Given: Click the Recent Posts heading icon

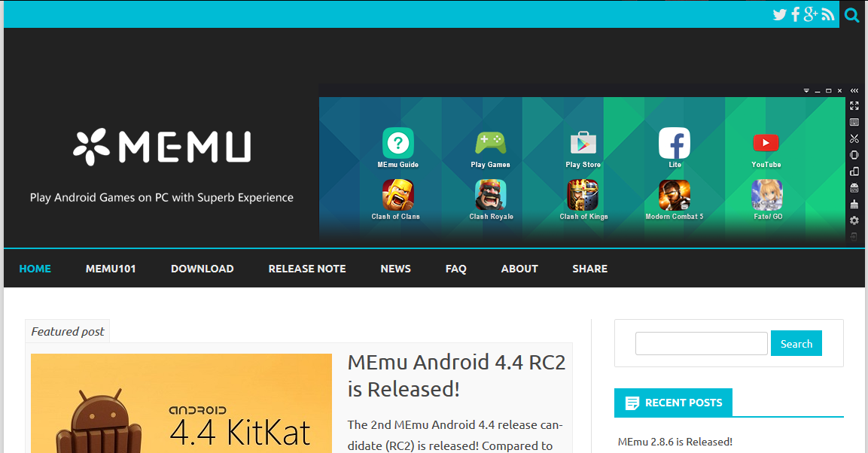Looking at the screenshot, I should (x=632, y=403).
